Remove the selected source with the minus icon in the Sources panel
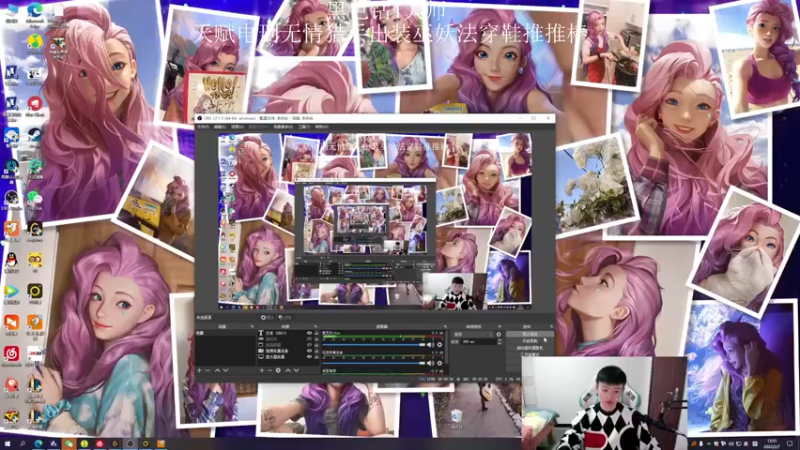 click(x=270, y=370)
